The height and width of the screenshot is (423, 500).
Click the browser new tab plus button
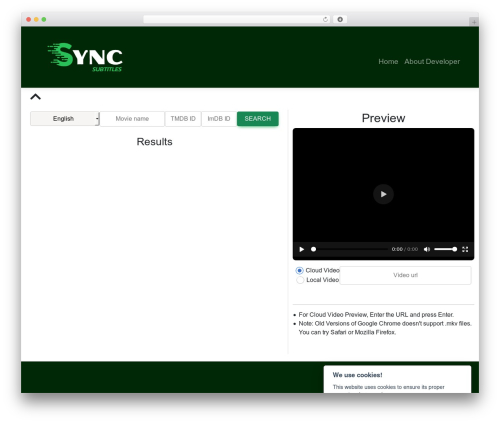point(474,22)
